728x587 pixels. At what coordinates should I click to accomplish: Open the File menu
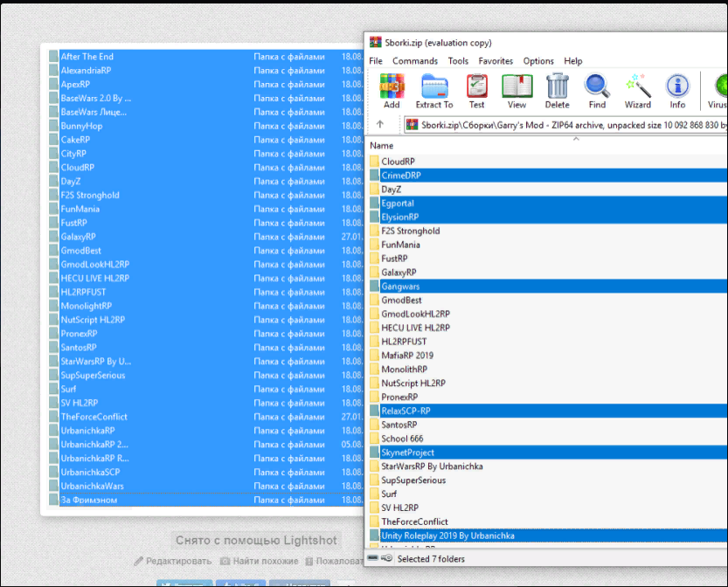click(x=376, y=61)
